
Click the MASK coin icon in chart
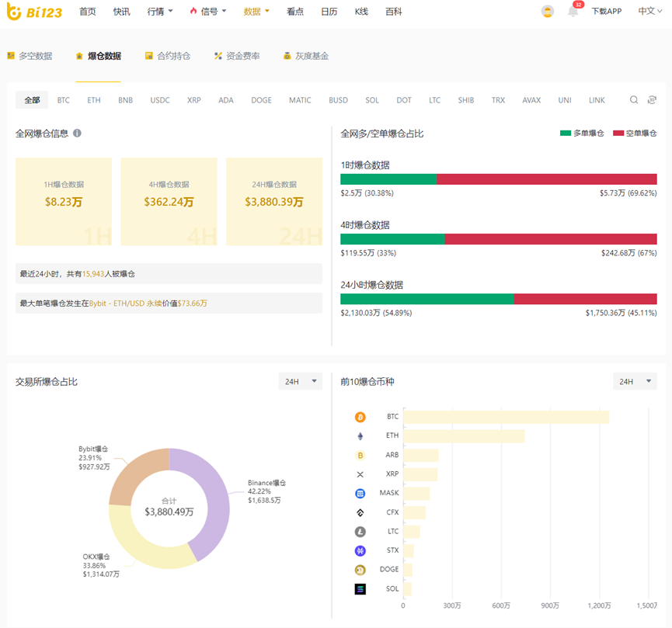click(360, 494)
